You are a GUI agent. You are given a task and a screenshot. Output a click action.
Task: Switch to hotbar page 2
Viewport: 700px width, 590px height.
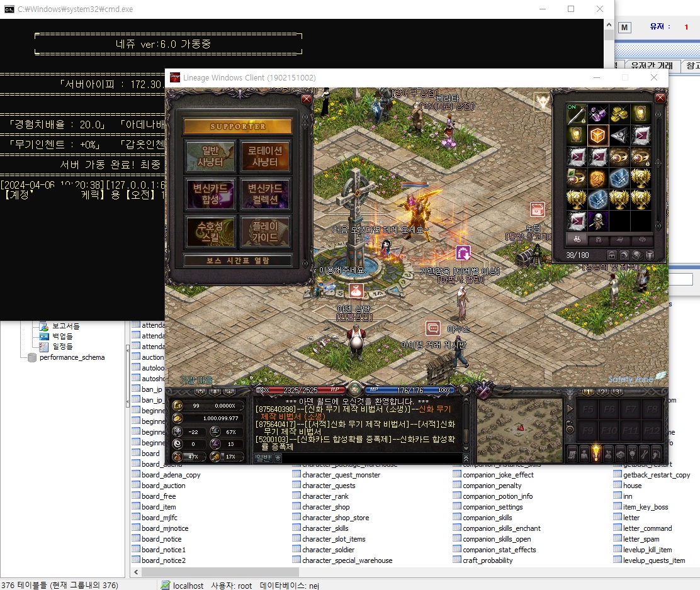[x=603, y=392]
